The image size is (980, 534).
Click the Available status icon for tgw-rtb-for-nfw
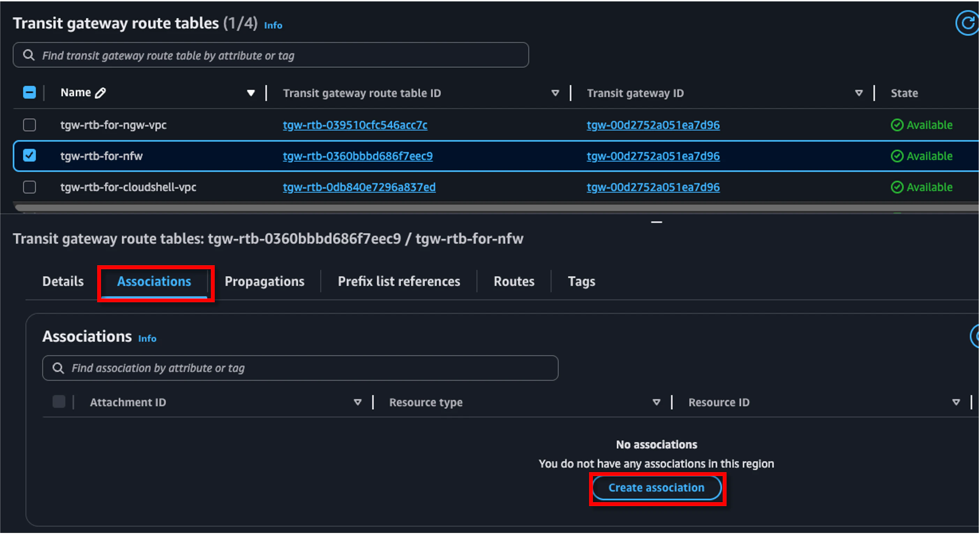coord(897,156)
